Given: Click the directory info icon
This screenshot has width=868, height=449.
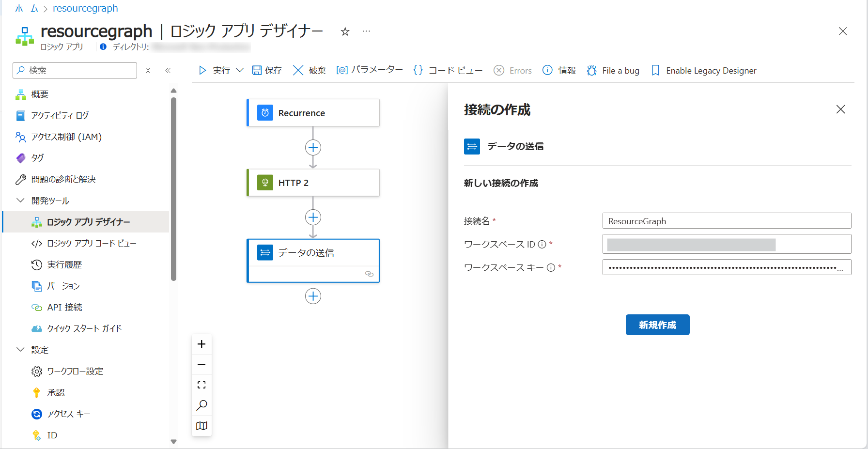Looking at the screenshot, I should pos(103,46).
